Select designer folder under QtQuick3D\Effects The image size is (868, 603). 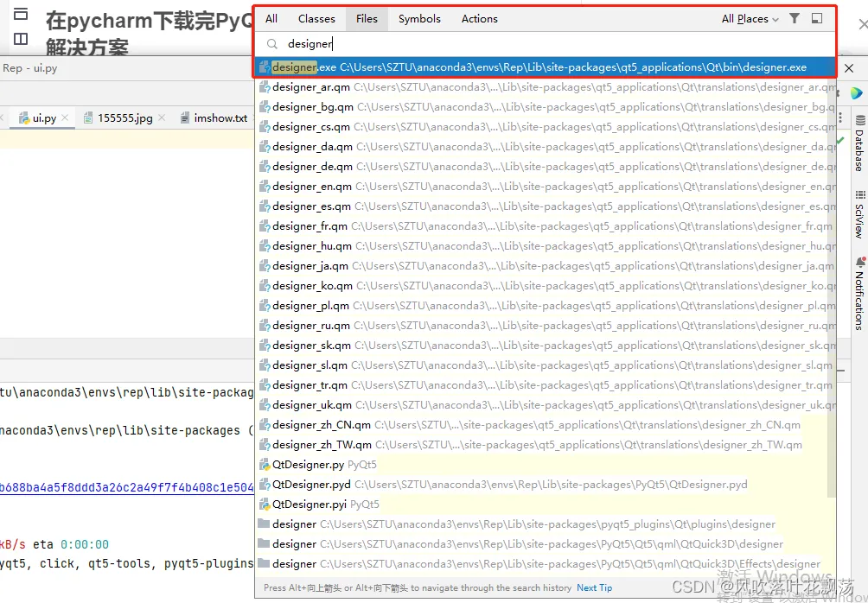[546, 564]
